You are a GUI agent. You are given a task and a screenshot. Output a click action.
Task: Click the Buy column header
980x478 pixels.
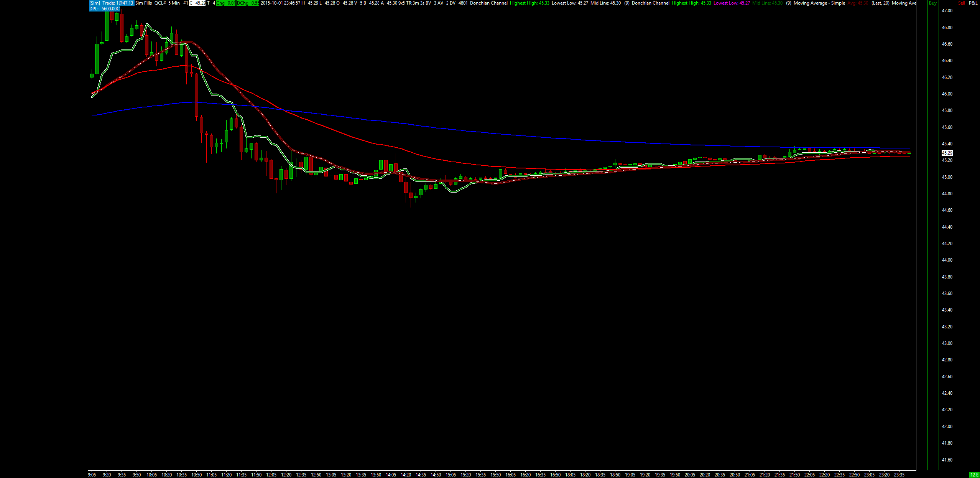click(x=932, y=3)
